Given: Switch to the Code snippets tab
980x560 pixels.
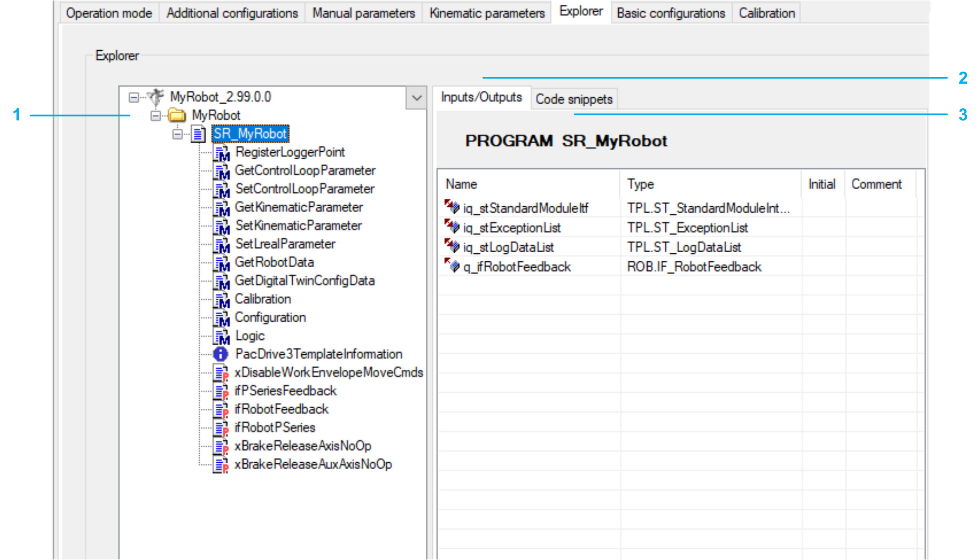Looking at the screenshot, I should 573,99.
